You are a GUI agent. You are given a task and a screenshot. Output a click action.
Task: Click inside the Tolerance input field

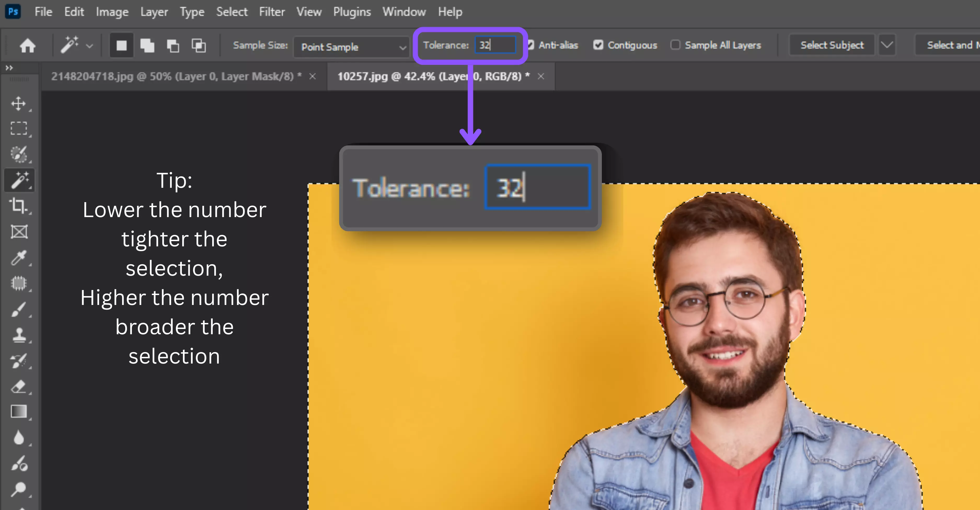(x=496, y=45)
